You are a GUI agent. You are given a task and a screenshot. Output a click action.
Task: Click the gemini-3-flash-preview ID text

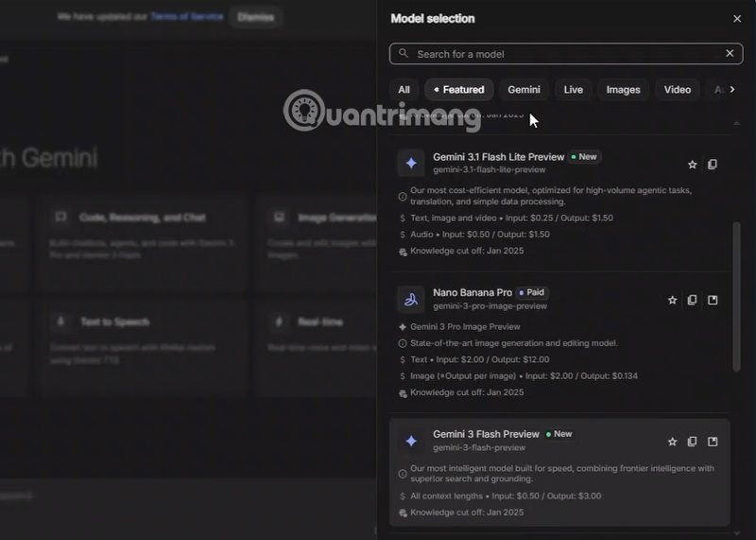tap(479, 448)
